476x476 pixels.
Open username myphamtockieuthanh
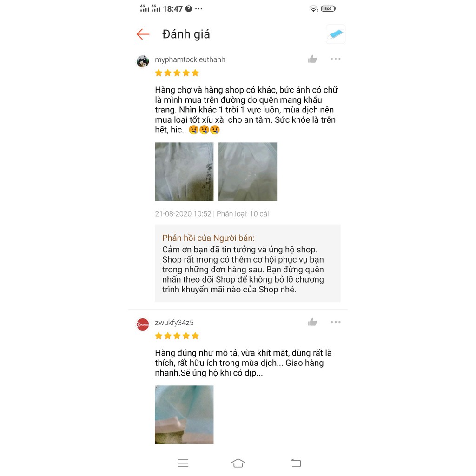(190, 59)
